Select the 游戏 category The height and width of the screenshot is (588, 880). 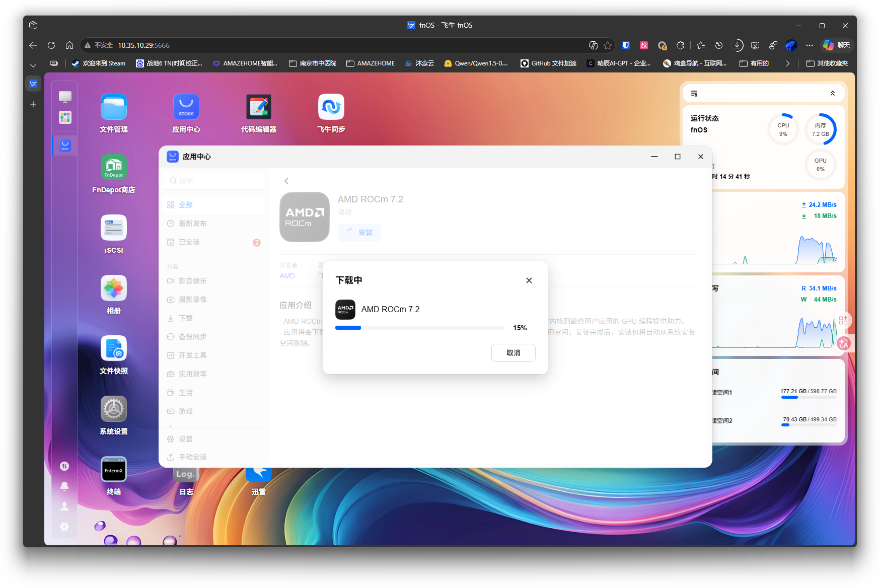214,411
